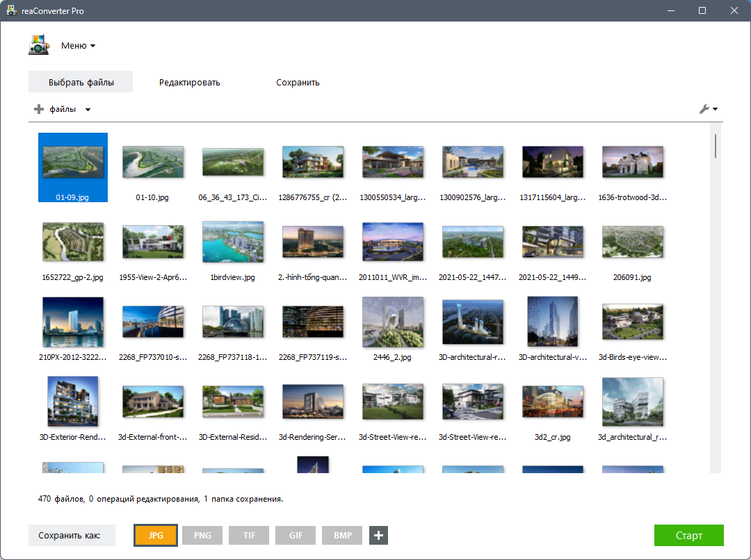Open the arrow next to the wrench icon
This screenshot has height=560, width=751.
tap(715, 109)
